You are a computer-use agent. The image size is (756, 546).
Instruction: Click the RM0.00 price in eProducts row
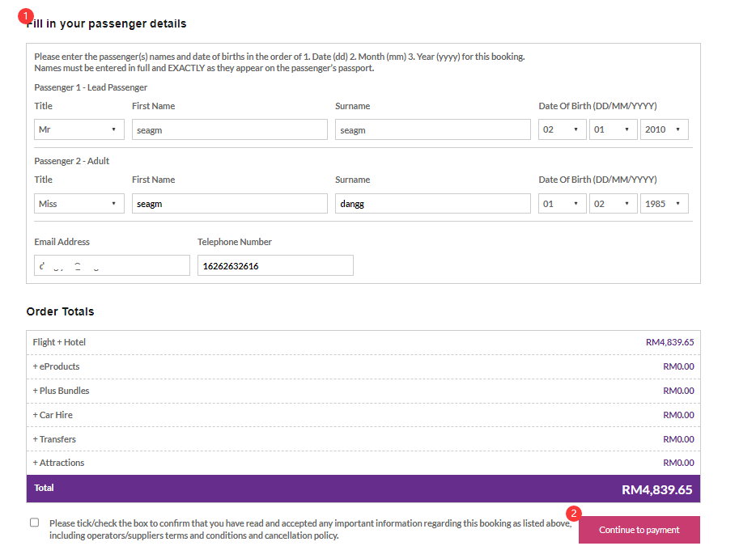coord(678,366)
